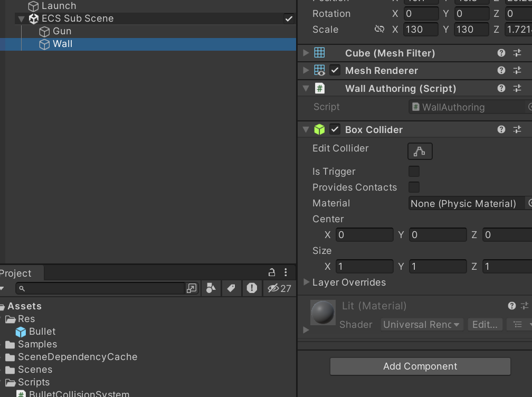This screenshot has height=397, width=532.
Task: Expand the Lit material properties
Action: (x=306, y=330)
